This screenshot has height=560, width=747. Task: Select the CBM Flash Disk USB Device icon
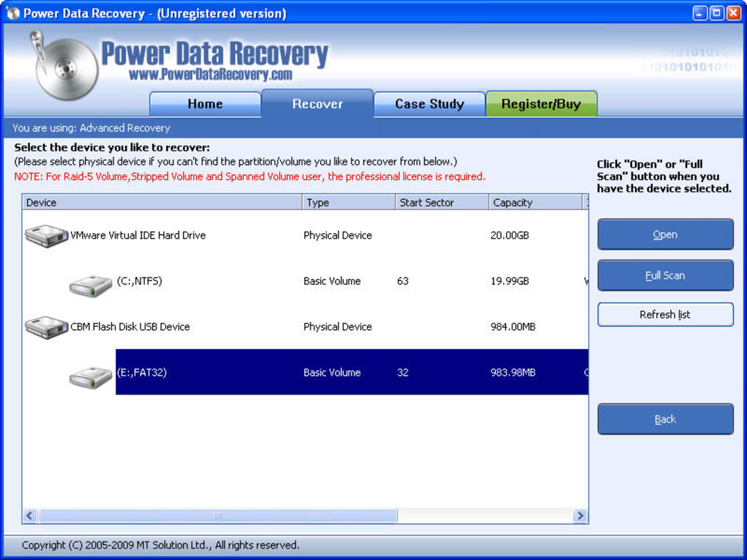click(x=46, y=326)
